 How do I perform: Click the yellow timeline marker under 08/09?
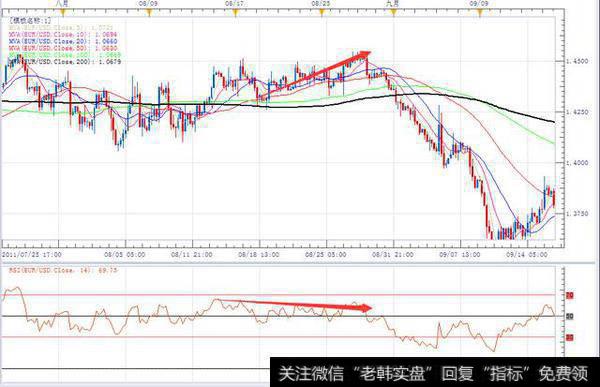pyautogui.click(x=149, y=13)
